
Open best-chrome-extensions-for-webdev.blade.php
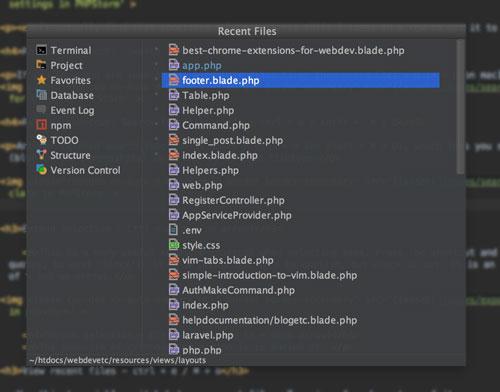pyautogui.click(x=293, y=50)
